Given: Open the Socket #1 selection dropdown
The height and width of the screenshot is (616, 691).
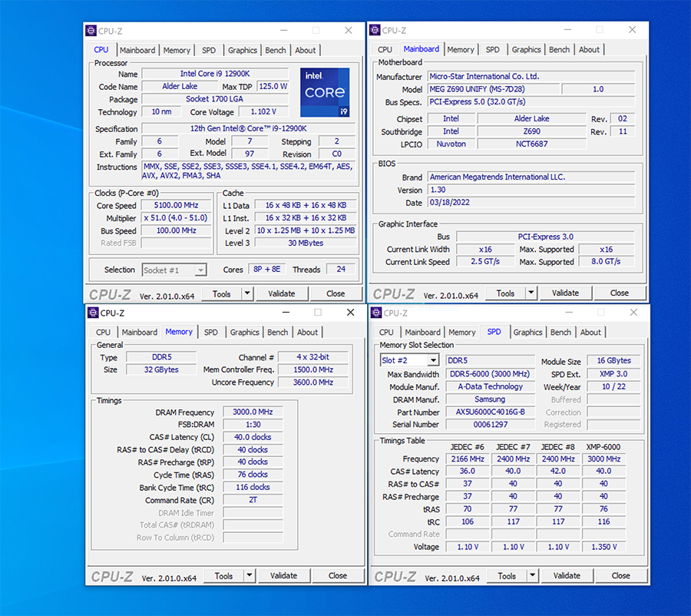Looking at the screenshot, I should (200, 270).
